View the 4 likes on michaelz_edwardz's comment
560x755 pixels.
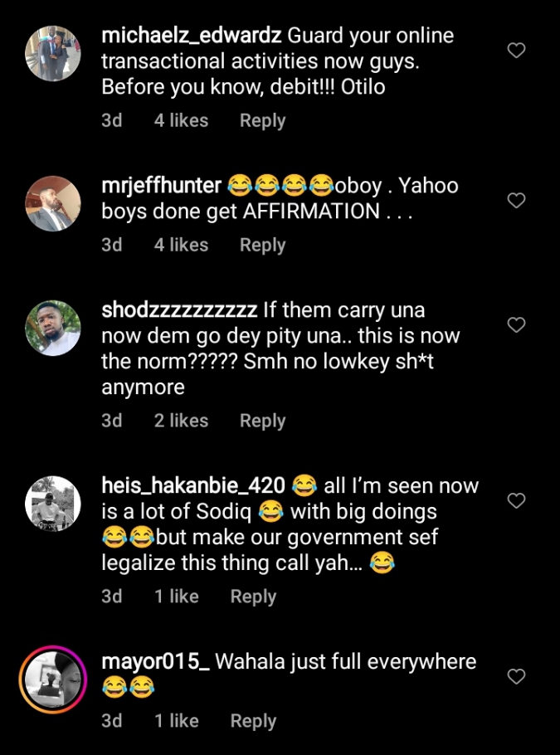pyautogui.click(x=181, y=120)
